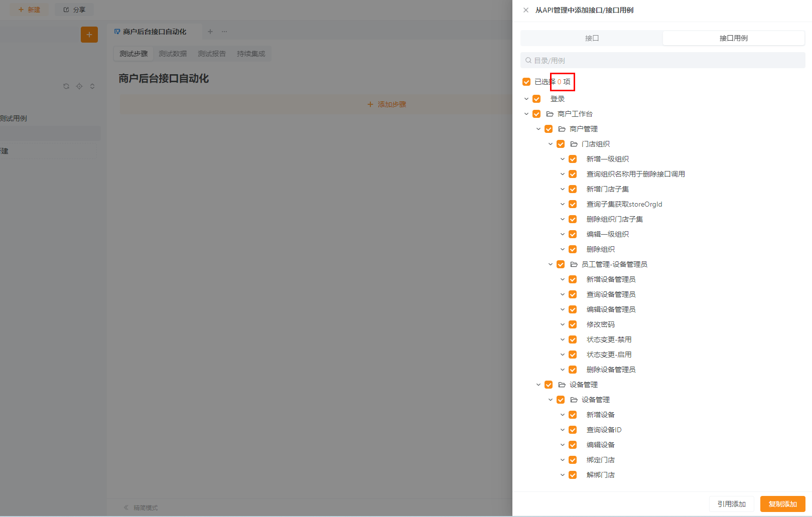The image size is (812, 517).
Task: Open the 测试数据 tab
Action: click(173, 54)
